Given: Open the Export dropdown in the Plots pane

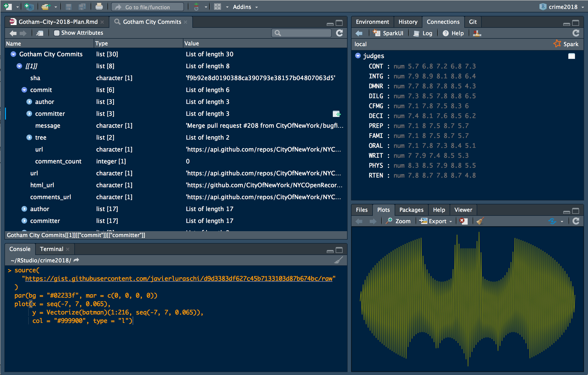Looking at the screenshot, I should [x=437, y=221].
